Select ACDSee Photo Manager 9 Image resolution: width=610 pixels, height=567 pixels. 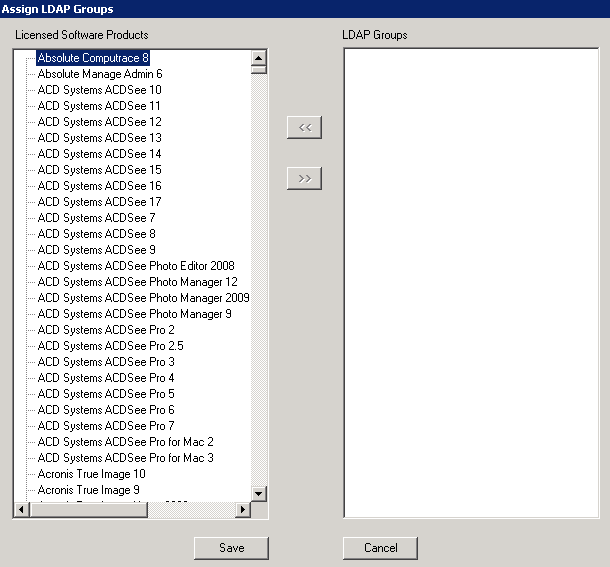click(135, 314)
